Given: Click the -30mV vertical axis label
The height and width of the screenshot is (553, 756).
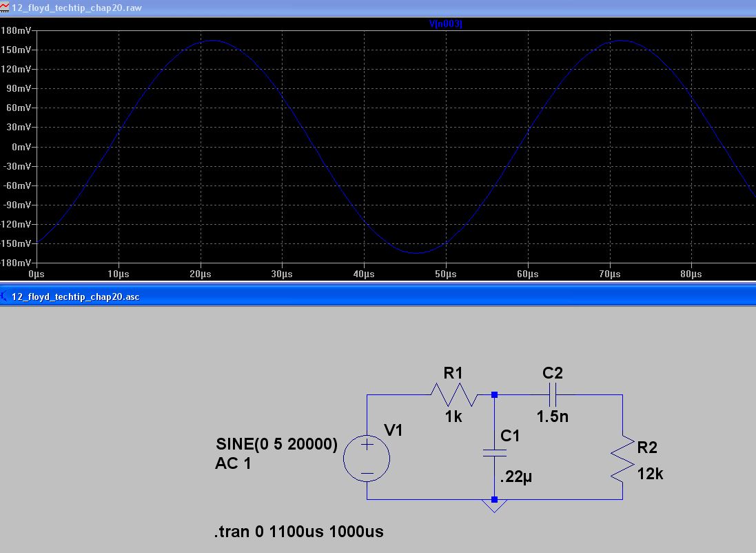Looking at the screenshot, I should (17, 166).
